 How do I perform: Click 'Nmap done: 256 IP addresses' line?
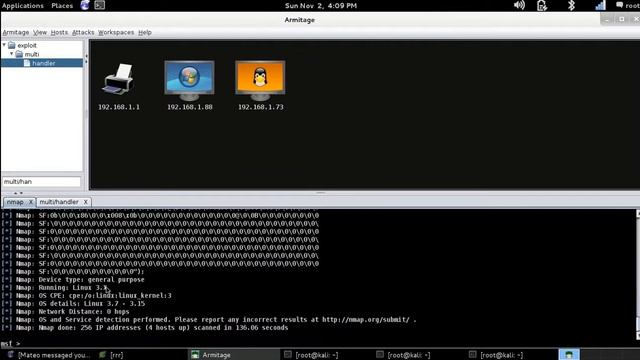(163, 328)
